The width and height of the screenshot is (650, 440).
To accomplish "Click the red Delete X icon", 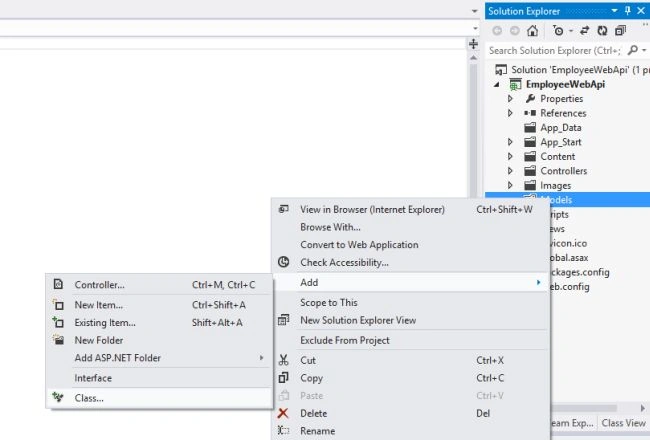I will coord(283,413).
